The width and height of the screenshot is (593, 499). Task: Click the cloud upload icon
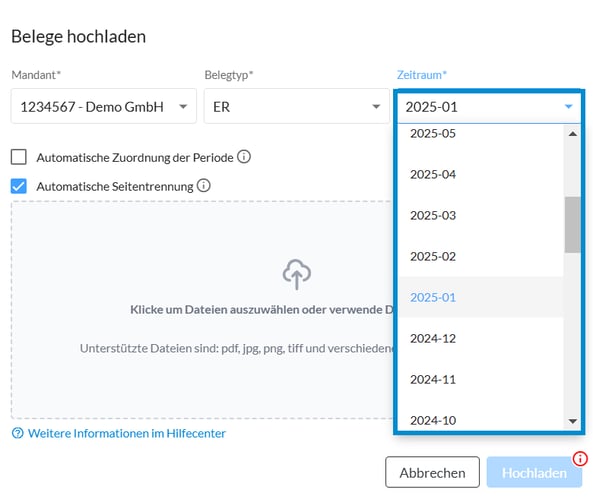(x=296, y=275)
